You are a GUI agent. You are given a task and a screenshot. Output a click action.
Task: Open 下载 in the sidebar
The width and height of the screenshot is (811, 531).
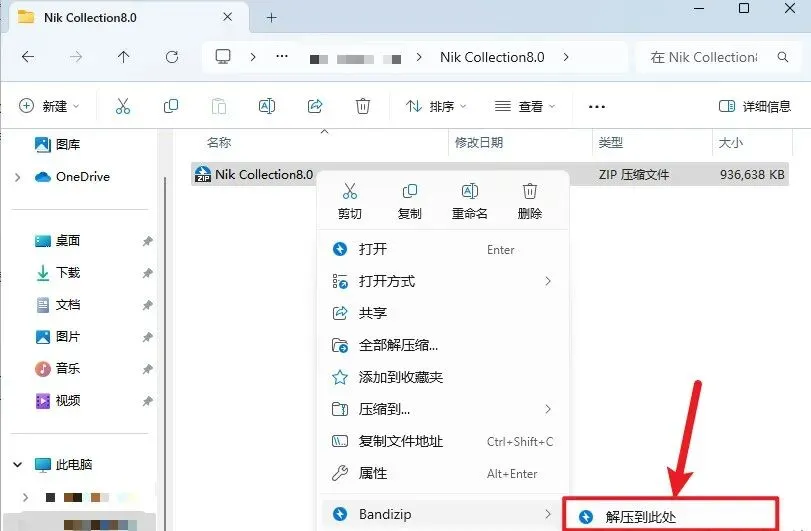pyautogui.click(x=57, y=272)
